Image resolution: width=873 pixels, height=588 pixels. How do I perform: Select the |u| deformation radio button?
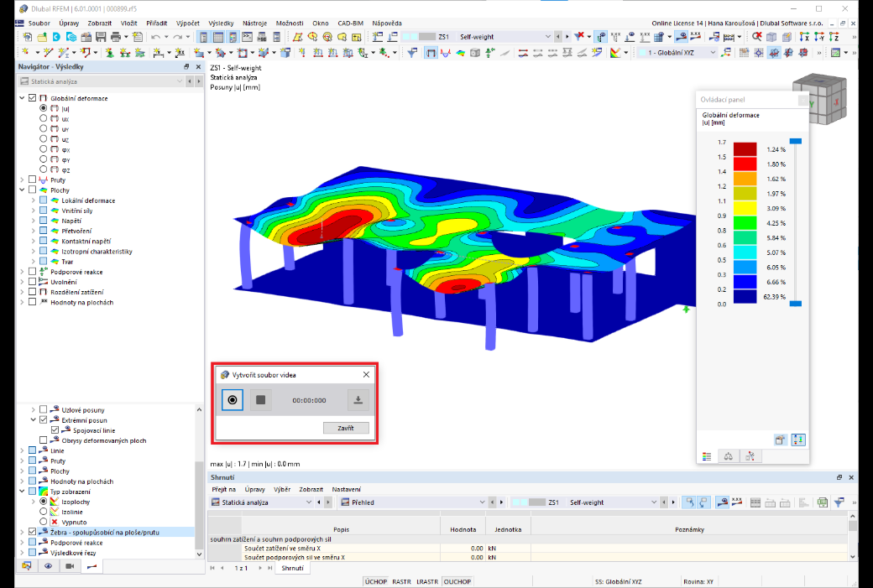(x=43, y=108)
